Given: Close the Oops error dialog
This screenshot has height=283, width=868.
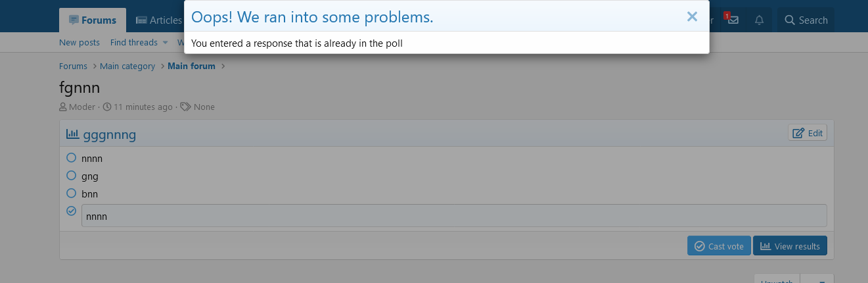Looking at the screenshot, I should [692, 16].
